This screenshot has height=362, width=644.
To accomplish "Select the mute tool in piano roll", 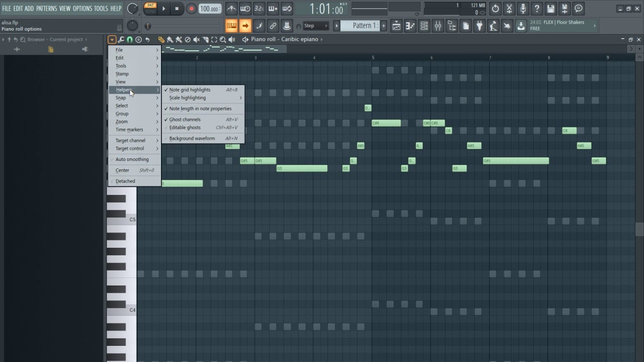I will pyautogui.click(x=196, y=39).
